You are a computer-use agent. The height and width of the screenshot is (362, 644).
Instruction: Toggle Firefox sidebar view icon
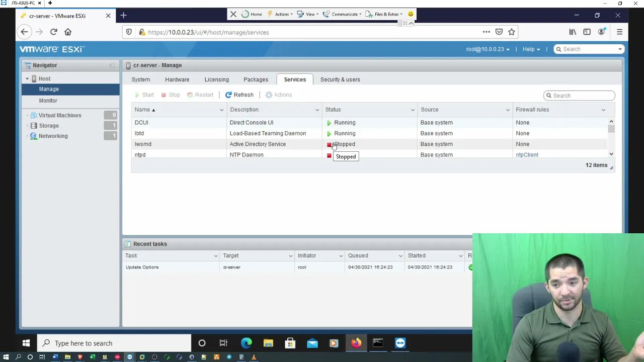(x=587, y=32)
